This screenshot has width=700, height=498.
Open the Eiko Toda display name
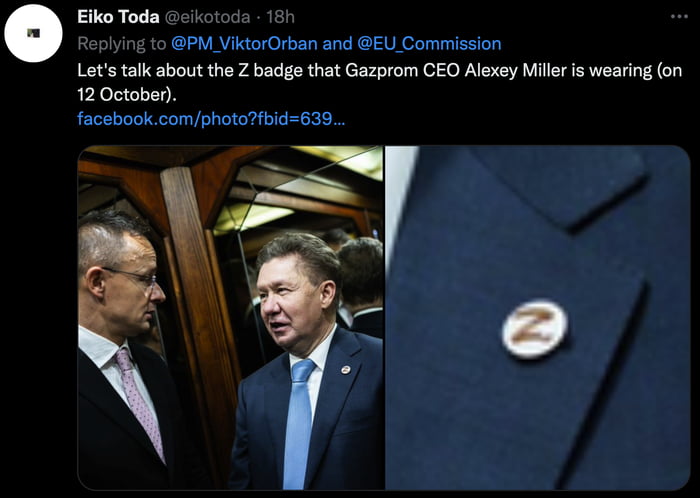tap(114, 18)
